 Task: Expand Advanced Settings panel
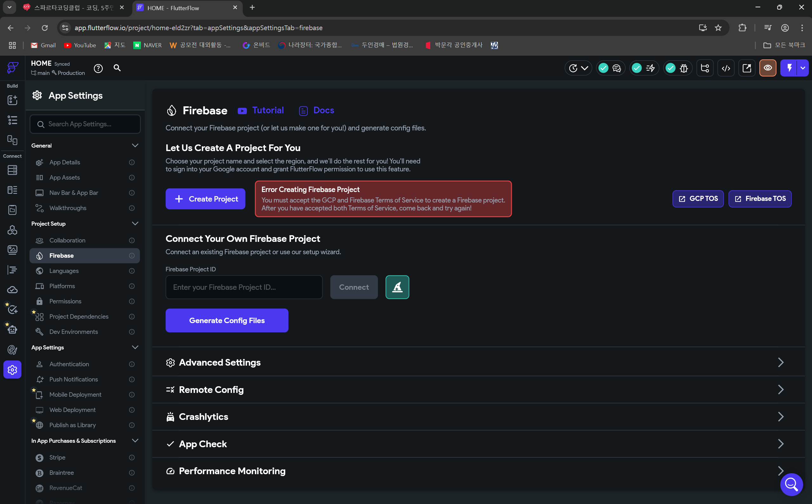pyautogui.click(x=479, y=362)
